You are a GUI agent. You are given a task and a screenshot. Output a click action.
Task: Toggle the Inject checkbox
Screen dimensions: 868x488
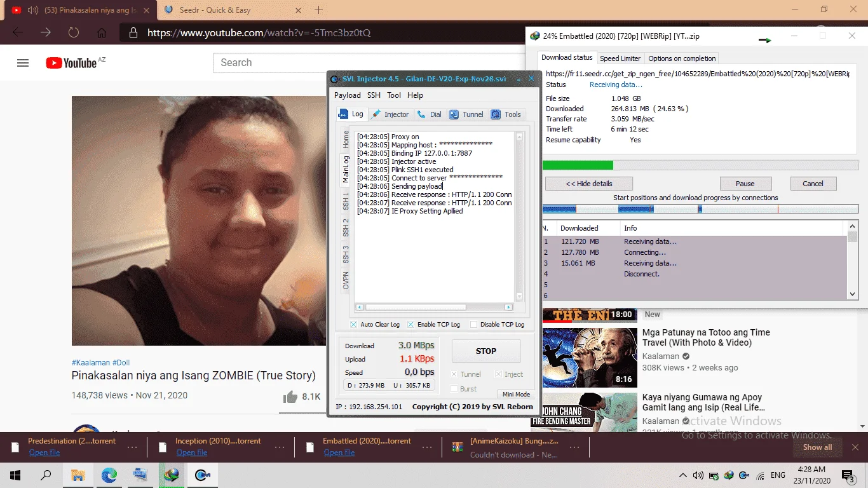coord(498,374)
